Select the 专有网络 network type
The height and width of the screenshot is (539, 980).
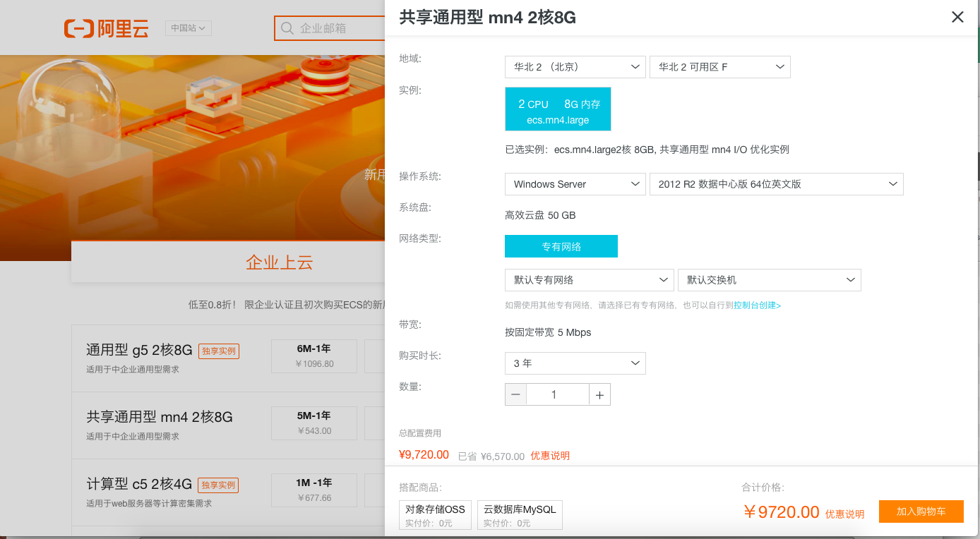tap(561, 246)
